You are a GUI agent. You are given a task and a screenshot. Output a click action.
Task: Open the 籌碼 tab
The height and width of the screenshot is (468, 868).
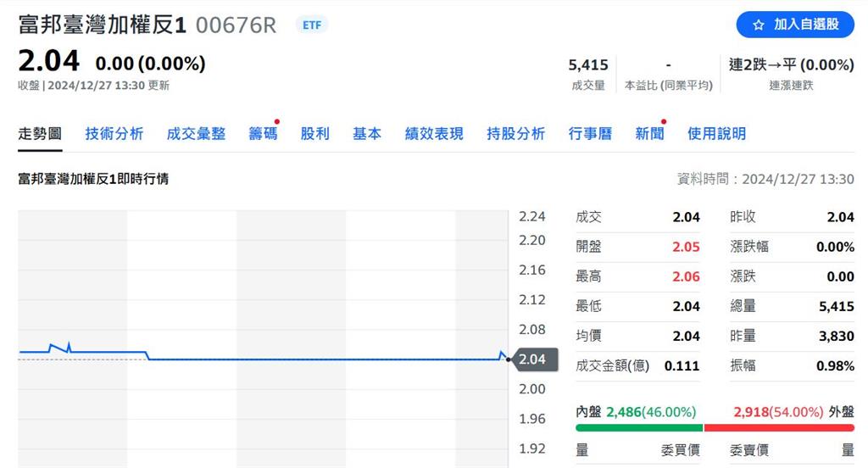tap(263, 133)
